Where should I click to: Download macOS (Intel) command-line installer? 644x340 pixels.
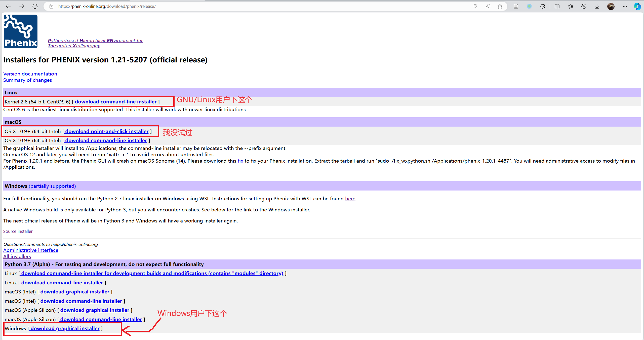pyautogui.click(x=81, y=301)
